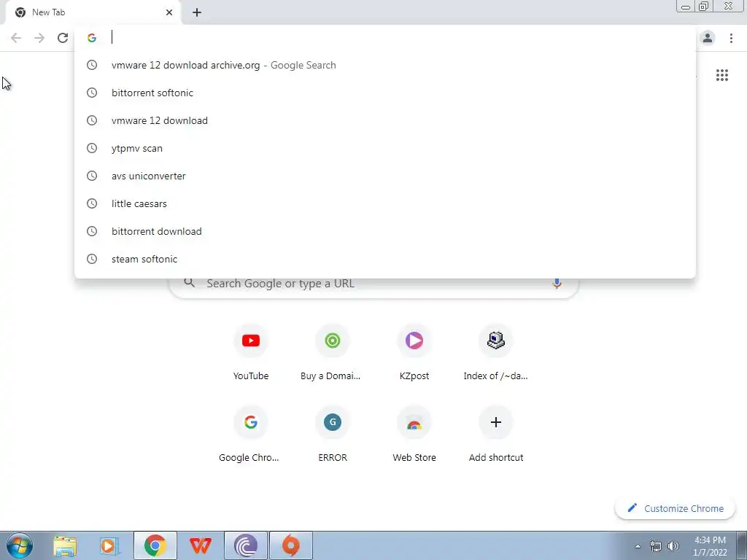The image size is (747, 560).
Task: Open the Windows Start menu
Action: tap(20, 545)
